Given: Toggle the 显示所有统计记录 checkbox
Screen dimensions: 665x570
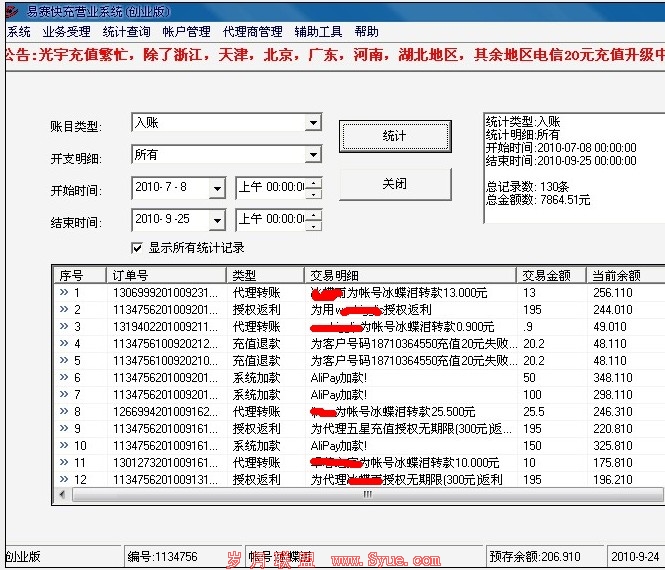Looking at the screenshot, I should tap(138, 248).
